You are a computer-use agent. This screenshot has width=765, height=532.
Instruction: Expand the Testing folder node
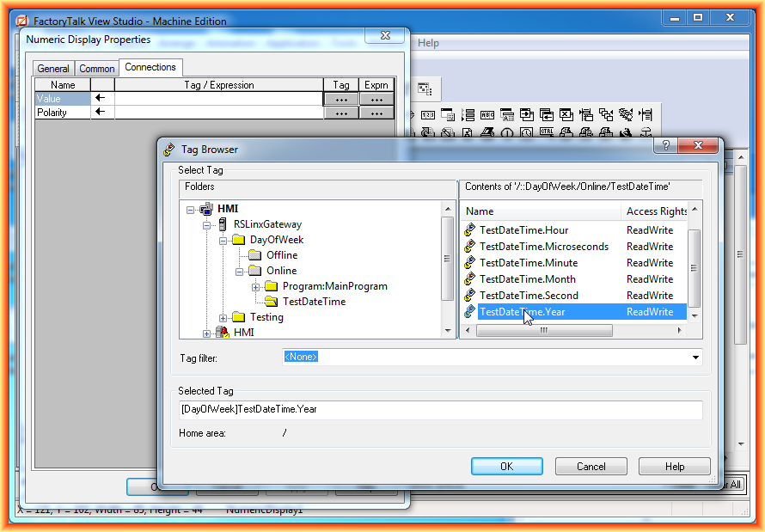[223, 317]
